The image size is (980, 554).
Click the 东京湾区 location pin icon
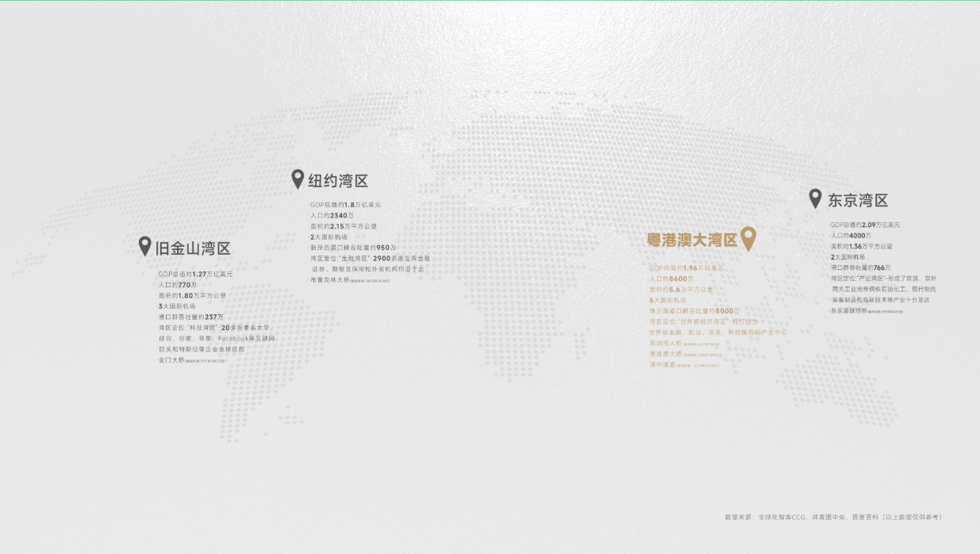pyautogui.click(x=815, y=198)
